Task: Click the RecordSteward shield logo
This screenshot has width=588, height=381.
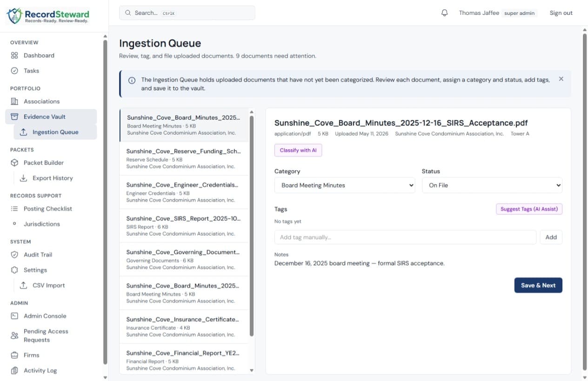Action: [14, 15]
